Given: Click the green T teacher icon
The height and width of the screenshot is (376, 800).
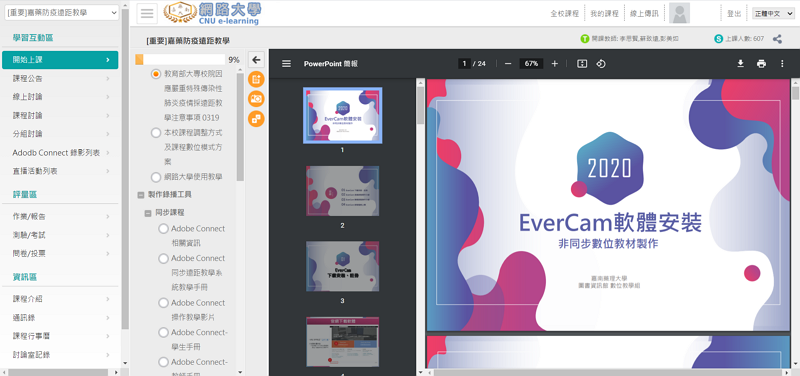Looking at the screenshot, I should 585,39.
